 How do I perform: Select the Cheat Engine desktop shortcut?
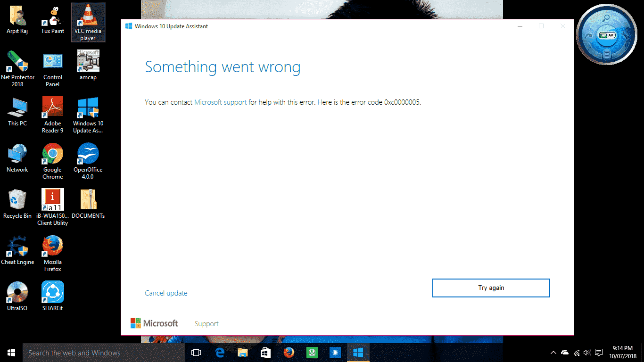pyautogui.click(x=17, y=250)
